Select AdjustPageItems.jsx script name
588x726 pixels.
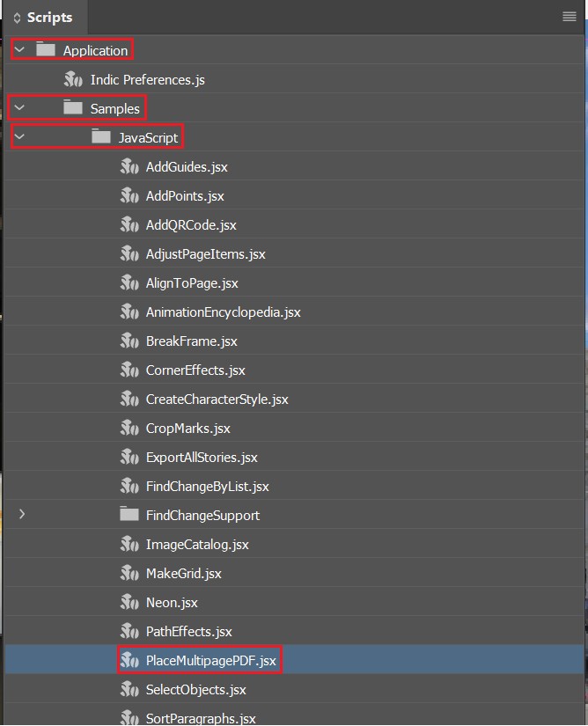[206, 254]
